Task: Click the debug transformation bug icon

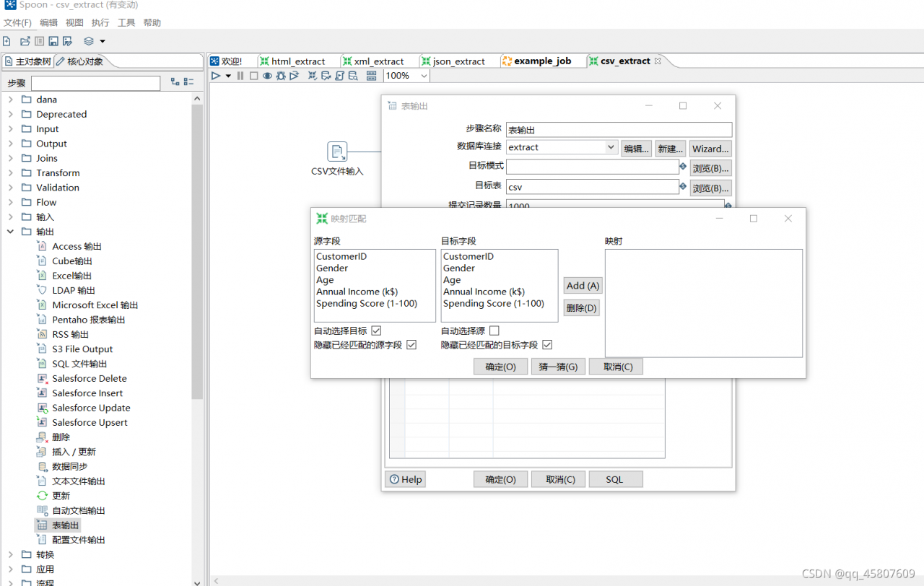Action: pyautogui.click(x=281, y=76)
